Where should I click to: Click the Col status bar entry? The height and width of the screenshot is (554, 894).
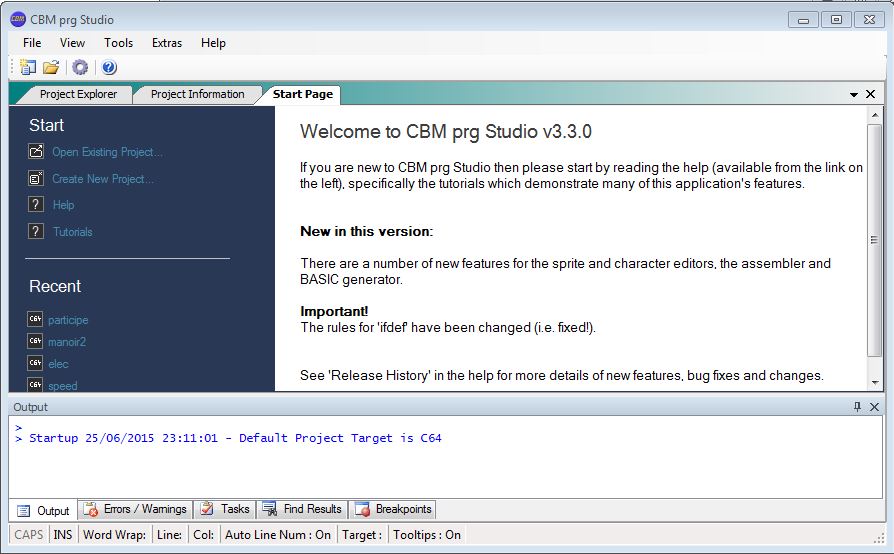204,535
